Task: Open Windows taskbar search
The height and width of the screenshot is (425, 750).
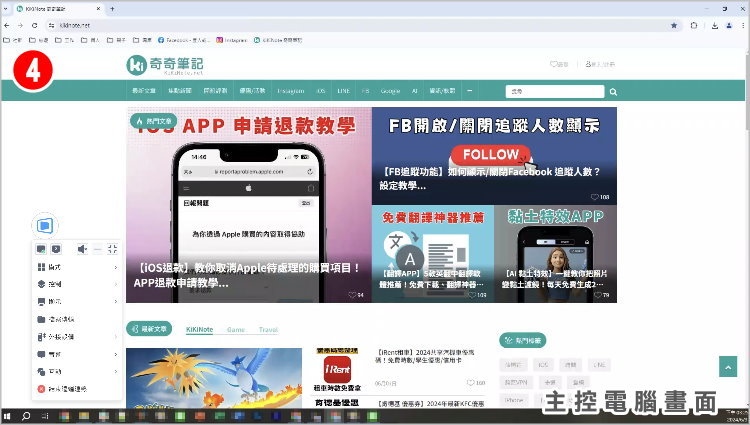Action: (26, 416)
